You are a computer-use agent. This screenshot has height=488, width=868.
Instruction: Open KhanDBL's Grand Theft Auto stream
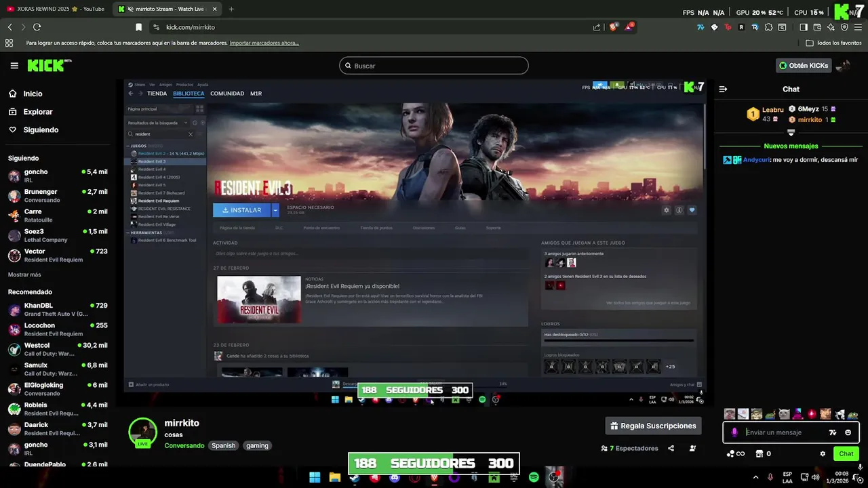[57, 310]
